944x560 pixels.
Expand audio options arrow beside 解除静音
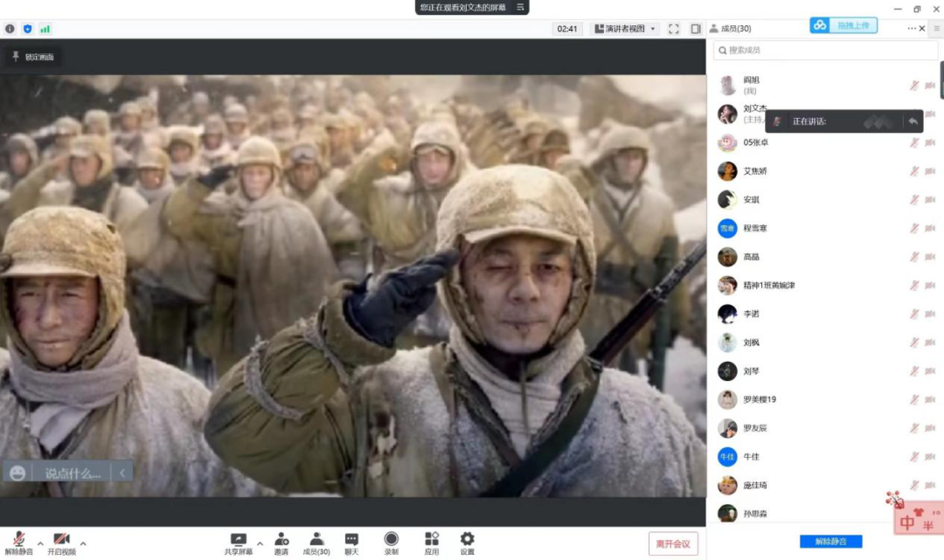pos(40,543)
